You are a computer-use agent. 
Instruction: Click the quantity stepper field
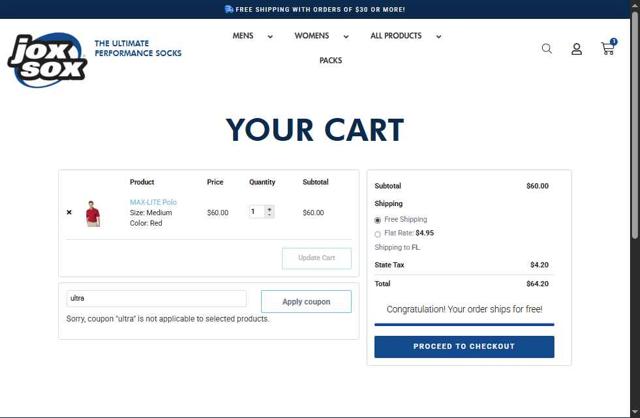point(262,211)
